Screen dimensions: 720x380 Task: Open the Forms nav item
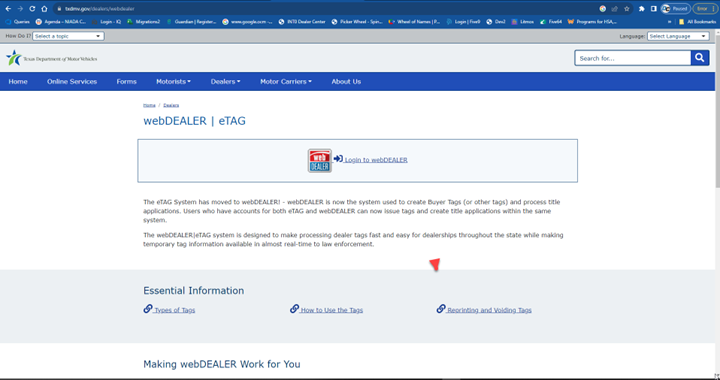(126, 82)
